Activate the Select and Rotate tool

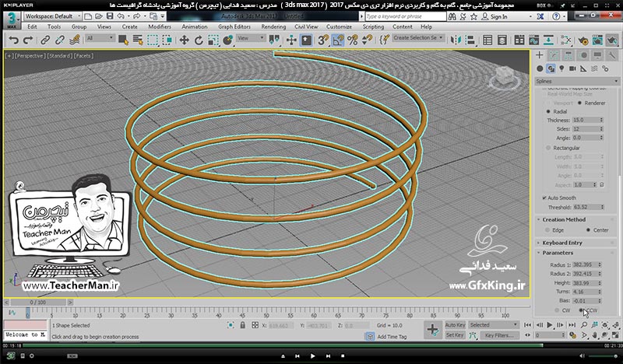click(199, 40)
